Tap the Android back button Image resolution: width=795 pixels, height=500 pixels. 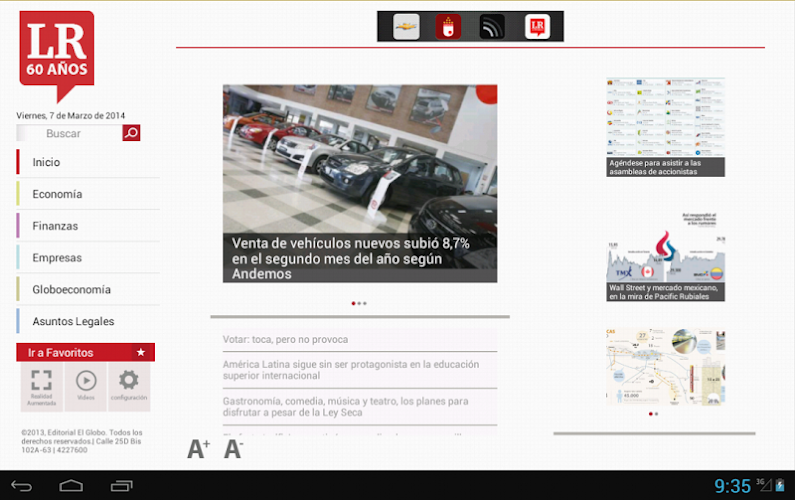21,486
